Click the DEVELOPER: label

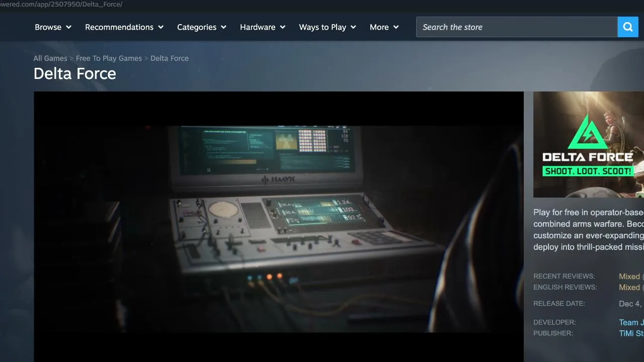pos(554,322)
